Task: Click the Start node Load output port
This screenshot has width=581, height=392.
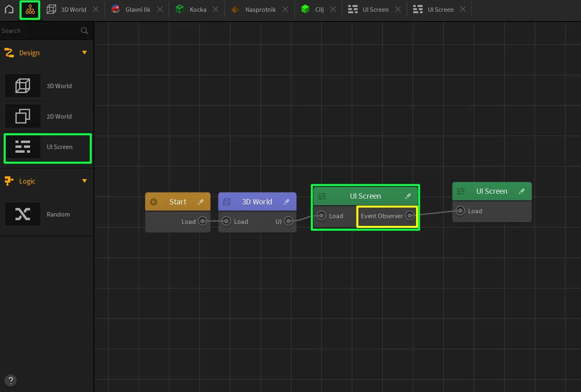Action: click(202, 221)
